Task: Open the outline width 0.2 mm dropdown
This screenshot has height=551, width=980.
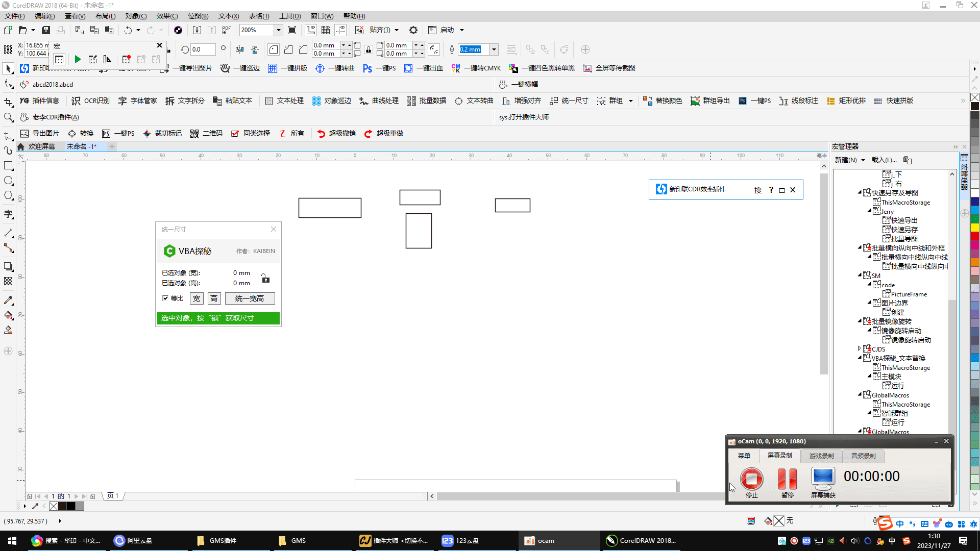Action: [x=494, y=49]
